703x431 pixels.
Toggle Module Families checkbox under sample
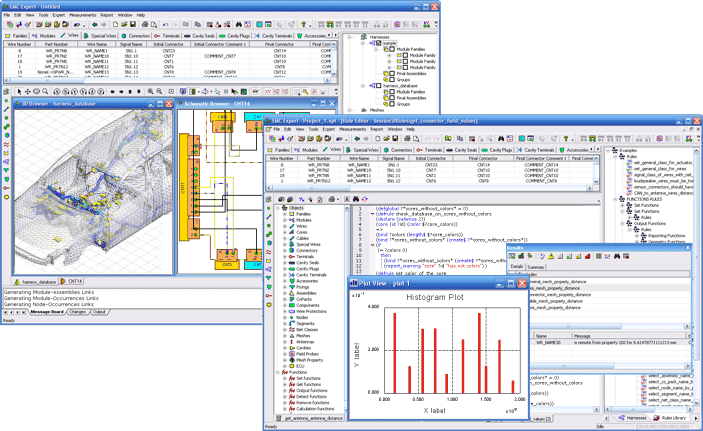tap(392, 49)
